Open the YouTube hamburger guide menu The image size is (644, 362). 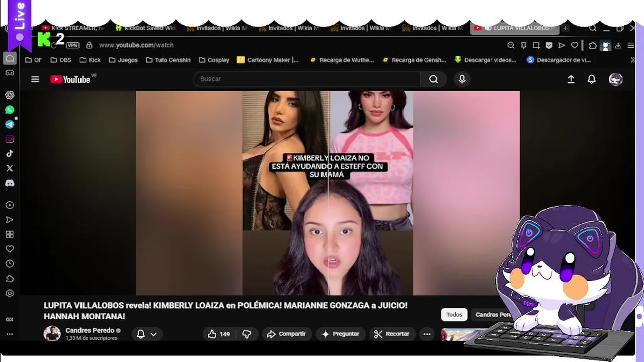pyautogui.click(x=35, y=79)
